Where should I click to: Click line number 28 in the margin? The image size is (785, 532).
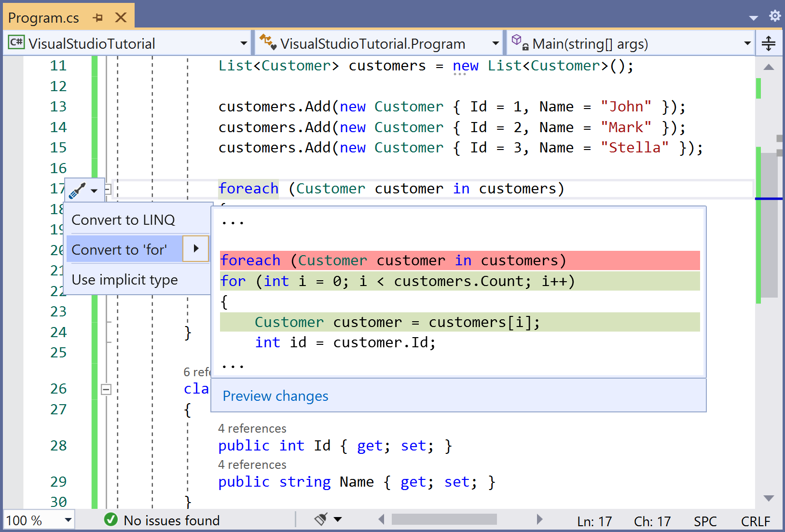[58, 446]
